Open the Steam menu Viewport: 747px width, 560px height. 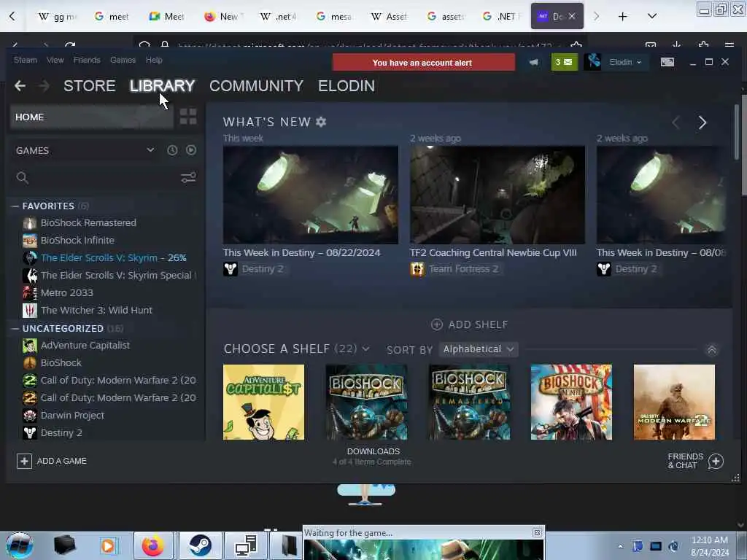(26, 60)
